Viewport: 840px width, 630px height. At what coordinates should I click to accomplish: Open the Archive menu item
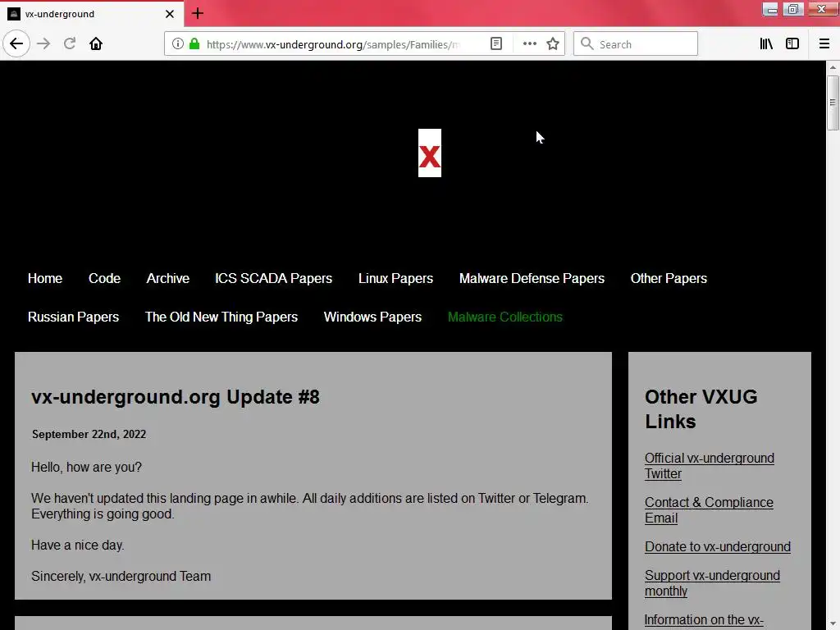coord(167,279)
